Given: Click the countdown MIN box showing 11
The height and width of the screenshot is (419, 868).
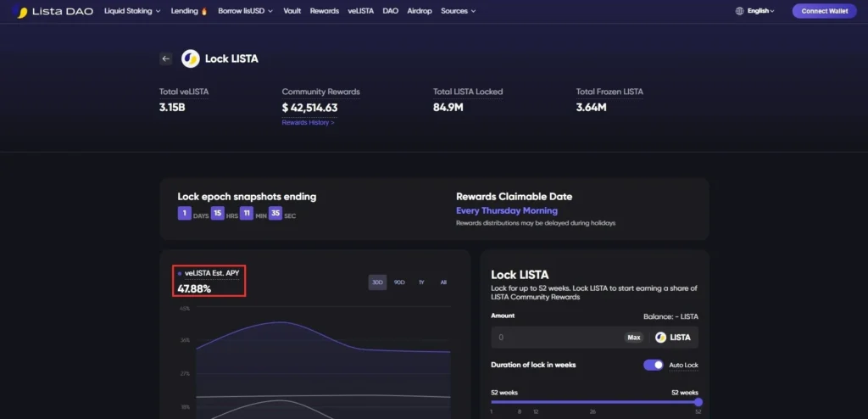Looking at the screenshot, I should [x=247, y=214].
